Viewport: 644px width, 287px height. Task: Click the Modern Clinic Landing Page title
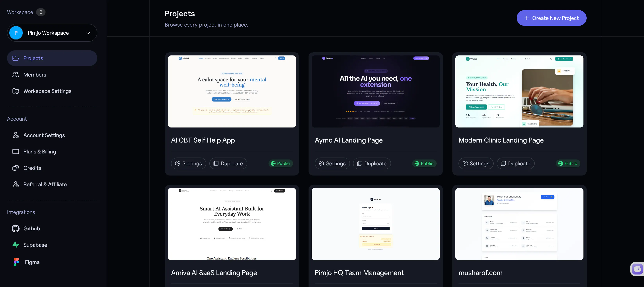[501, 140]
